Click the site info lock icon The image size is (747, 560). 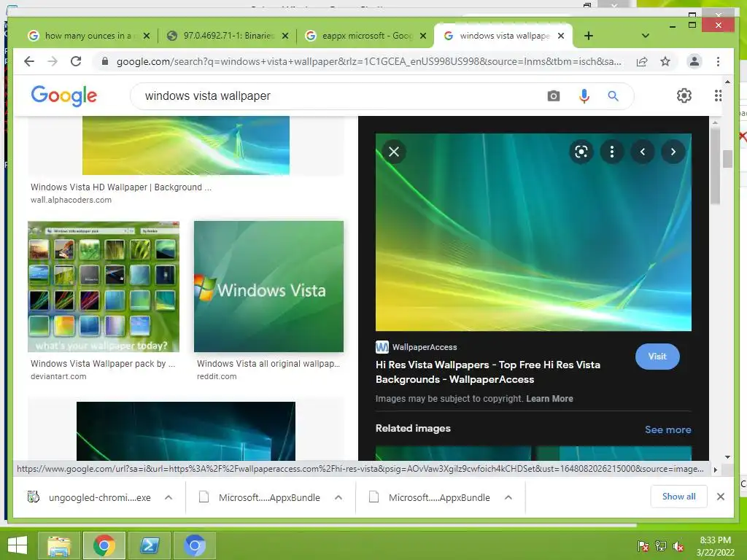105,61
